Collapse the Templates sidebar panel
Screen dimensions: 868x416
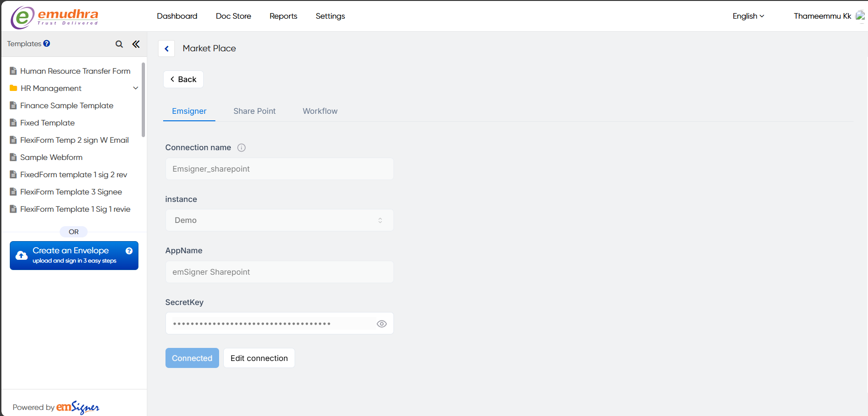click(x=136, y=44)
